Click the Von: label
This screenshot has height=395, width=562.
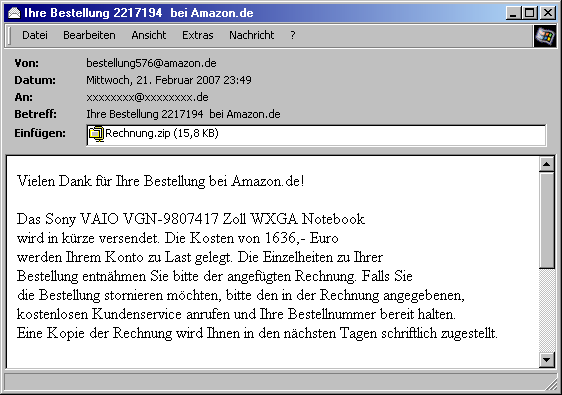[x=27, y=63]
